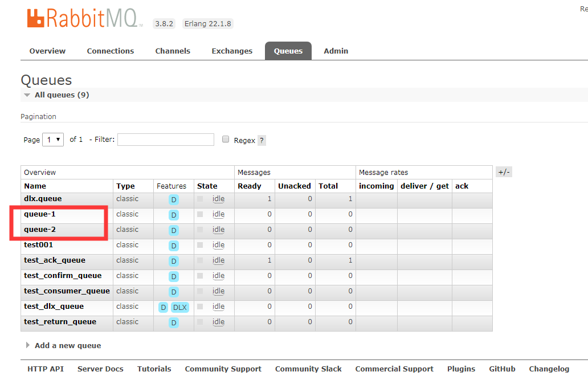Sort by the Total column header
588x380 pixels.
328,186
